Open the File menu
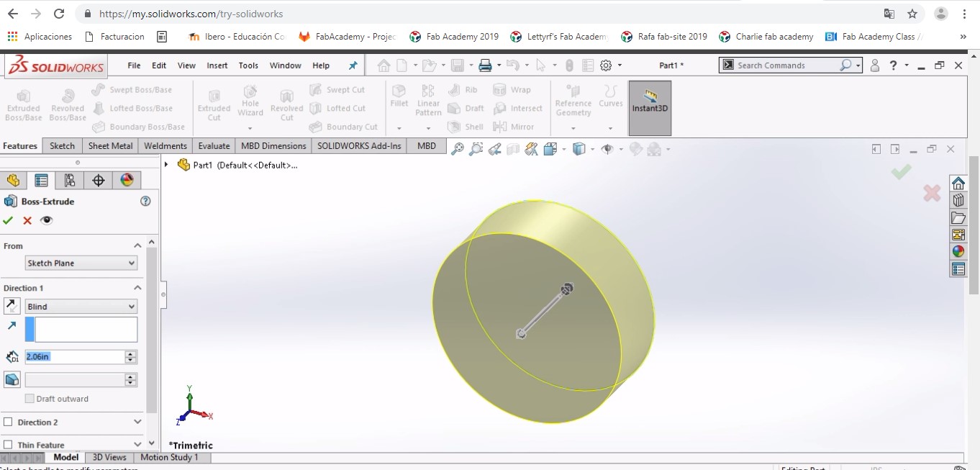Viewport: 980px width, 470px height. point(134,65)
